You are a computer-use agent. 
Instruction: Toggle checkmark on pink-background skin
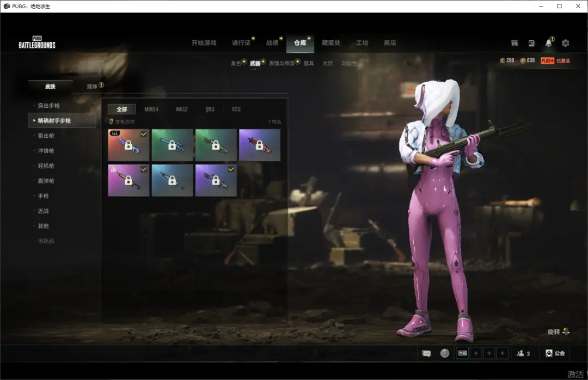144,169
